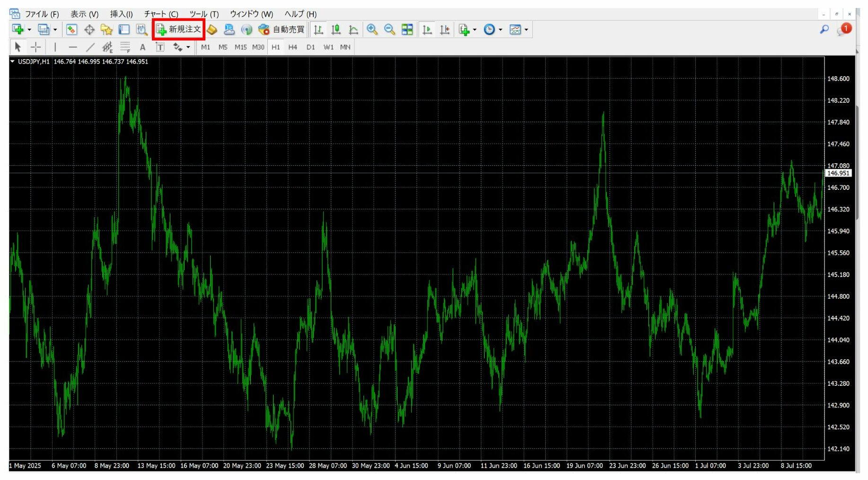The image size is (868, 480).
Task: Pick the trendline drawing tool
Action: (x=90, y=47)
